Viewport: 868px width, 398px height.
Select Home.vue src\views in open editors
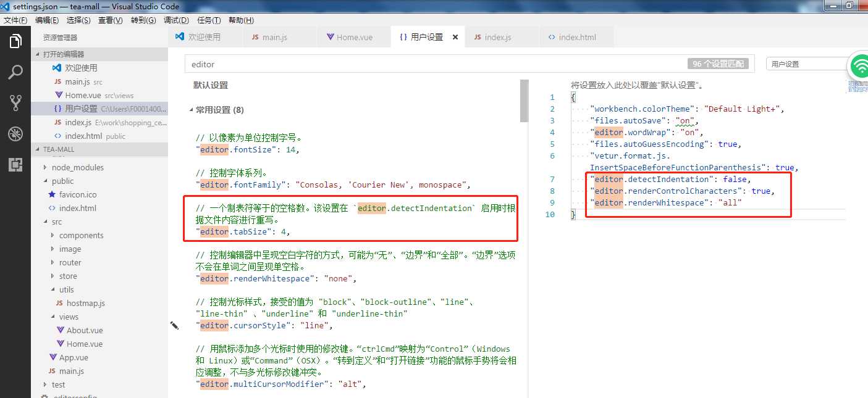click(99, 95)
